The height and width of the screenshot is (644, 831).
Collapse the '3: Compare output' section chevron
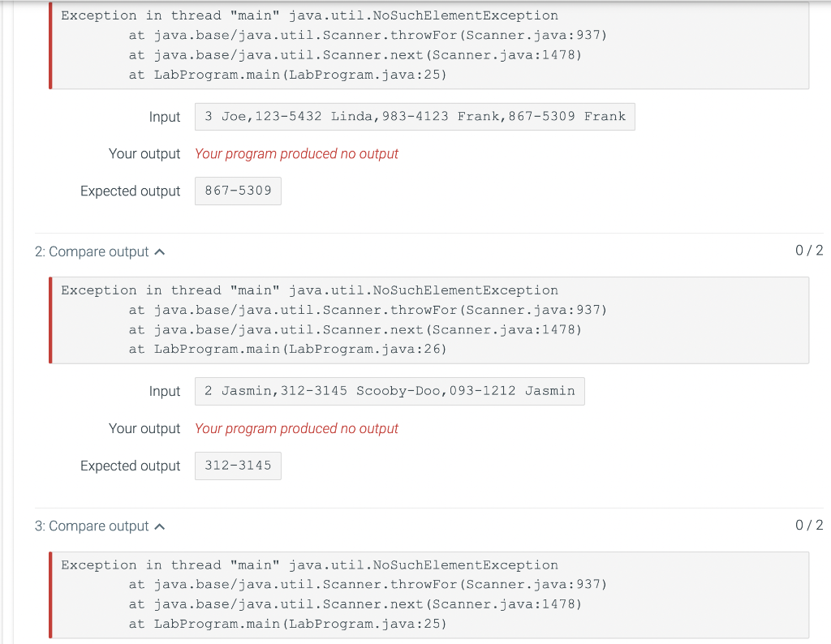[x=161, y=526]
